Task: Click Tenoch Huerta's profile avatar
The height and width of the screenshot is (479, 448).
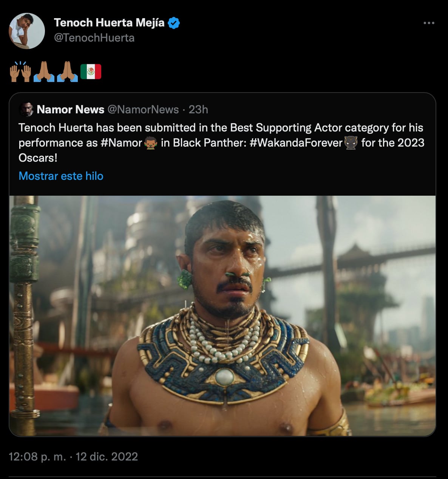Action: [27, 31]
